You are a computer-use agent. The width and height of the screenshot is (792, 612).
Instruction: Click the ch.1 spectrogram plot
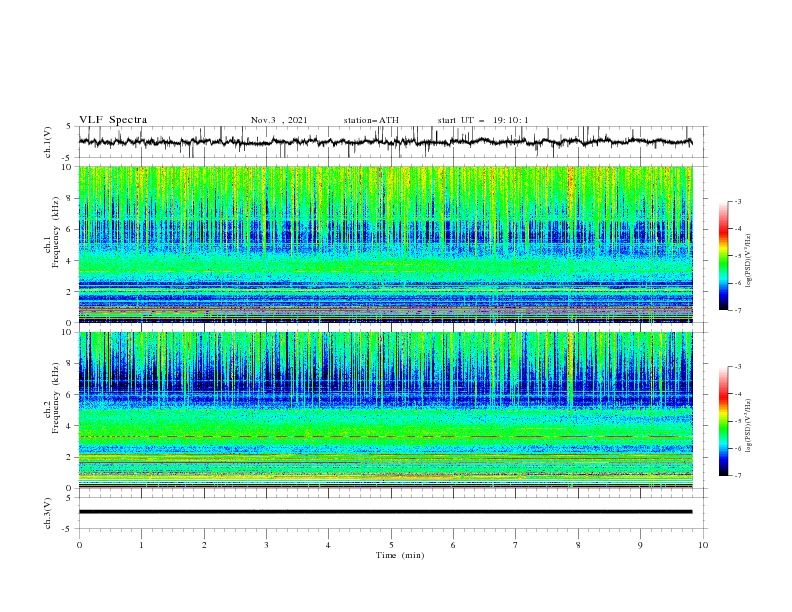click(385, 244)
